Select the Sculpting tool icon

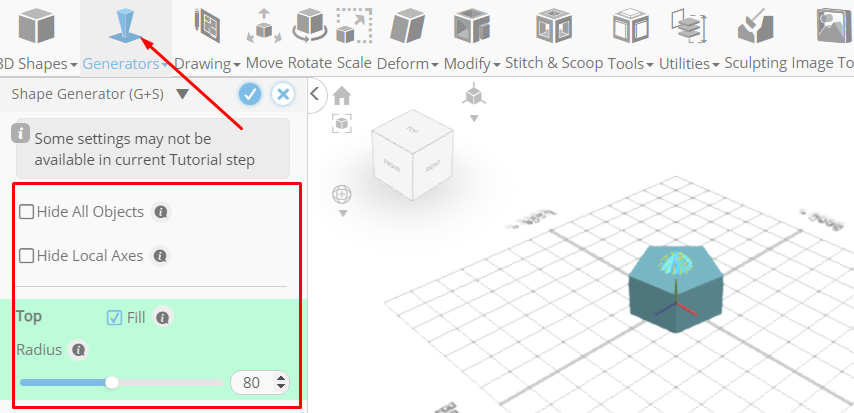pos(755,26)
